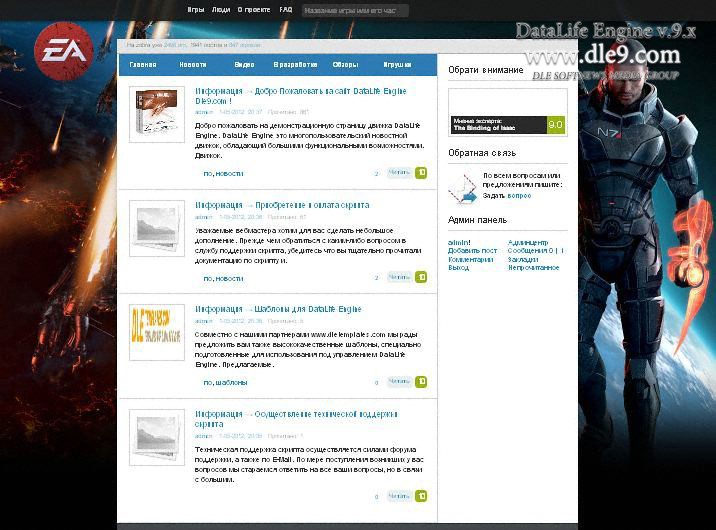
Task: Click Читать button under the tech support post
Action: pyautogui.click(x=399, y=496)
